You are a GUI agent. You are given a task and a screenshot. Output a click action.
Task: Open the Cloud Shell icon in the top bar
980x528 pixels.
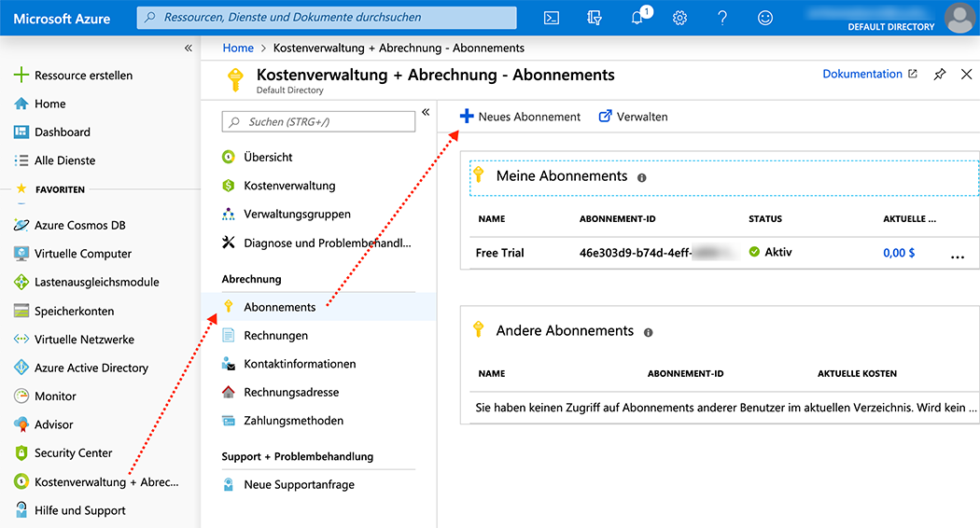coord(552,18)
